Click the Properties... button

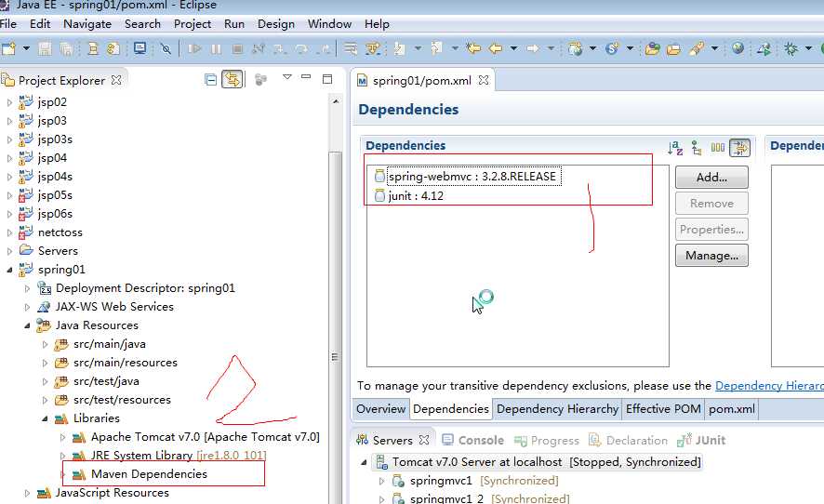point(711,230)
